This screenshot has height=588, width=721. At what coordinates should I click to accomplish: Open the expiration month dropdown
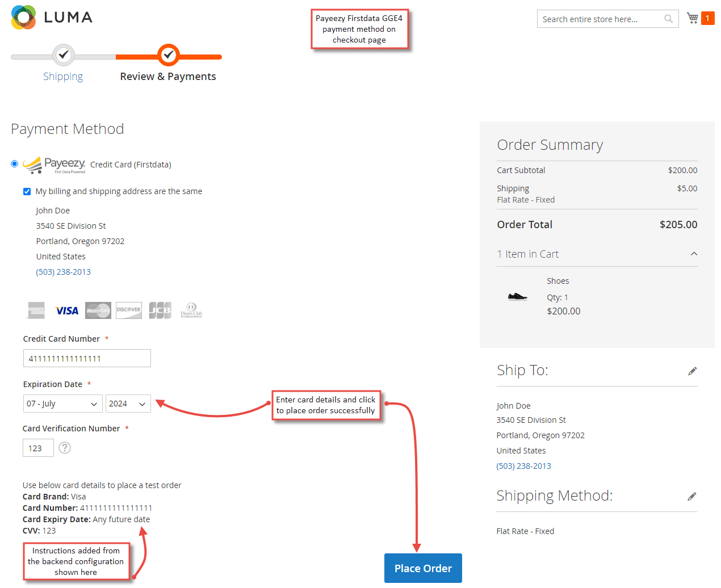point(62,404)
